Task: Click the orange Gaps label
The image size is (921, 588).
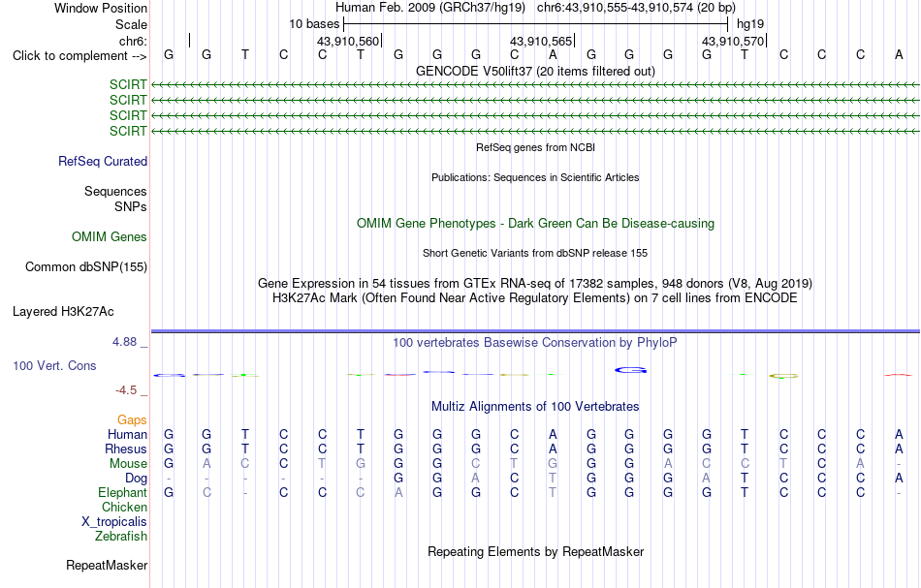Action: coord(132,420)
